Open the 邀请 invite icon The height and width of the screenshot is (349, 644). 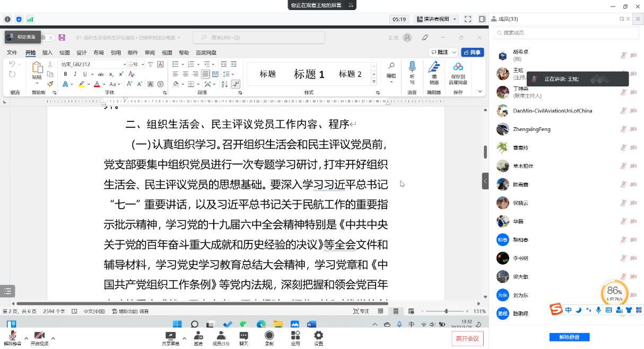198,336
